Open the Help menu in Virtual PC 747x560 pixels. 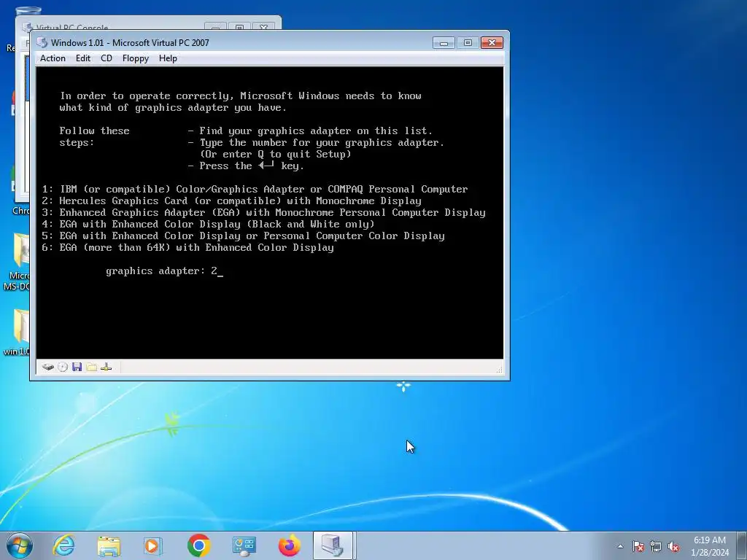(168, 58)
